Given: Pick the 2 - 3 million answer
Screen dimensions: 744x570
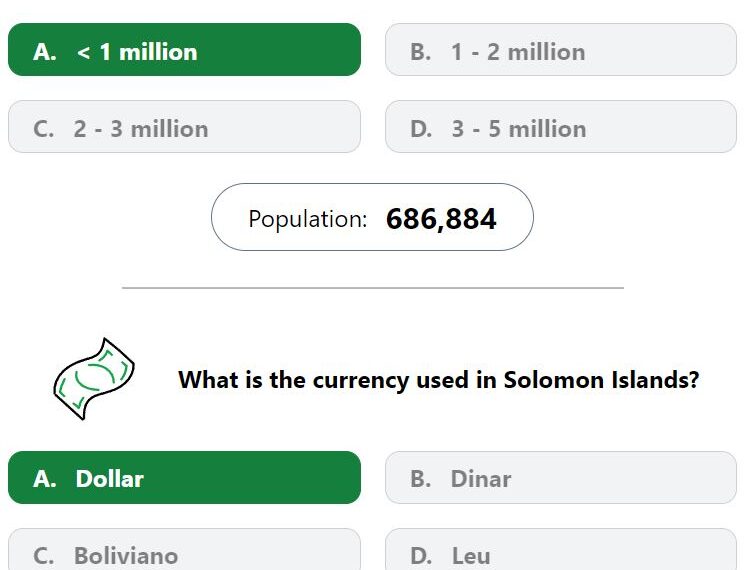Looking at the screenshot, I should (185, 126).
